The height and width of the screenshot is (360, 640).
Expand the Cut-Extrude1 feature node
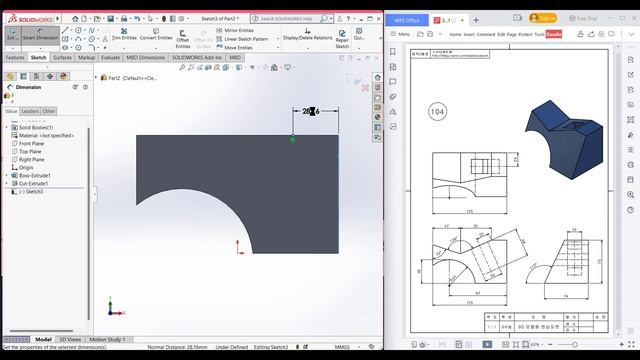pos(7,184)
